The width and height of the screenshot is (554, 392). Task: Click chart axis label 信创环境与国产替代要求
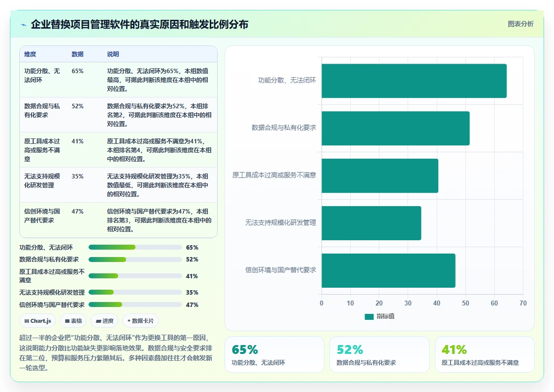pos(280,270)
